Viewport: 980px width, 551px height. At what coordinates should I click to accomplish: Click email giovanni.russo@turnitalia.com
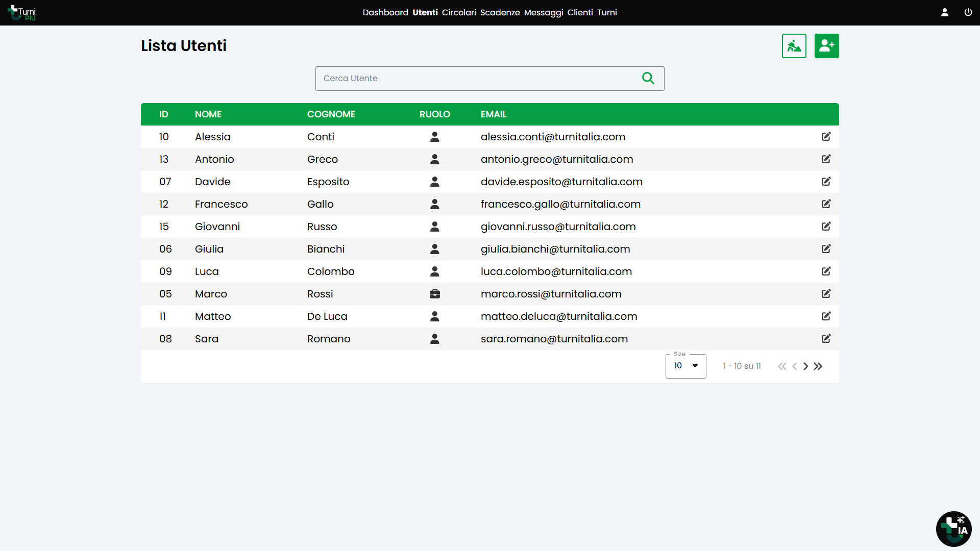pyautogui.click(x=558, y=227)
